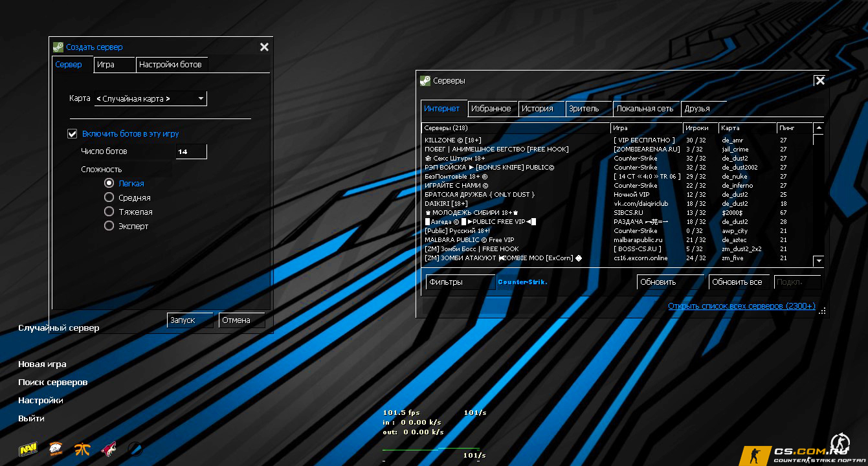Select Эксперт bot difficulty
Image resolution: width=868 pixels, height=466 pixels.
tap(109, 227)
